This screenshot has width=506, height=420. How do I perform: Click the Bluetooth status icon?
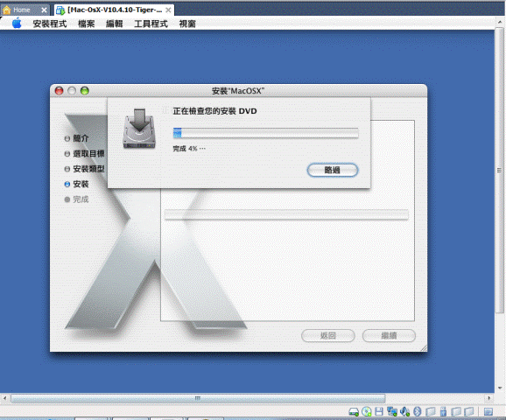[418, 411]
